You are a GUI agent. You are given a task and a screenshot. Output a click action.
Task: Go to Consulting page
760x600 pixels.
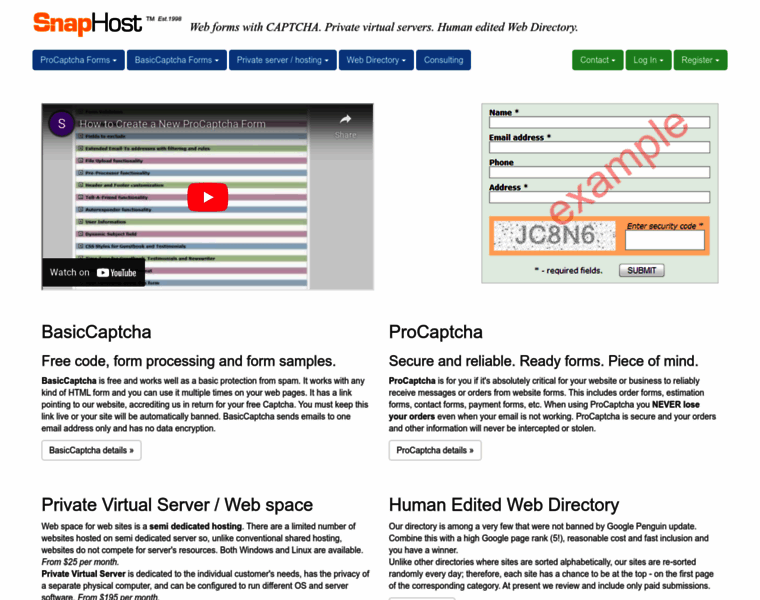pyautogui.click(x=443, y=60)
